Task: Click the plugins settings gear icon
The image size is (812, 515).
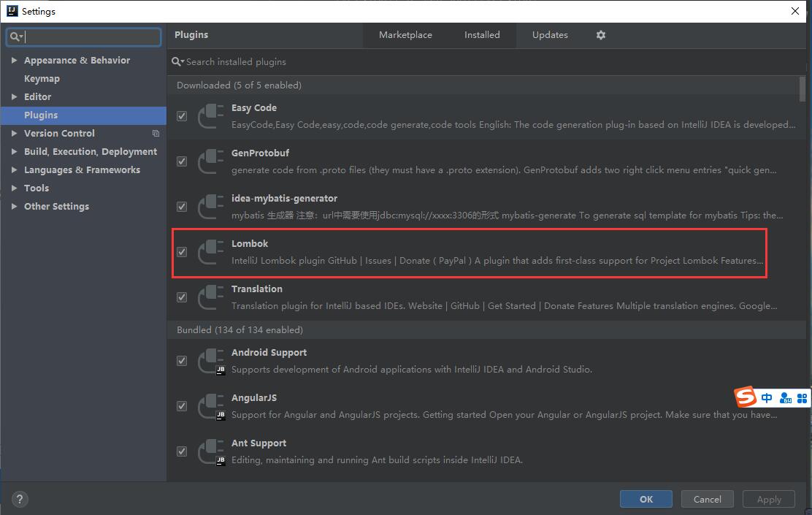Action: (x=601, y=35)
